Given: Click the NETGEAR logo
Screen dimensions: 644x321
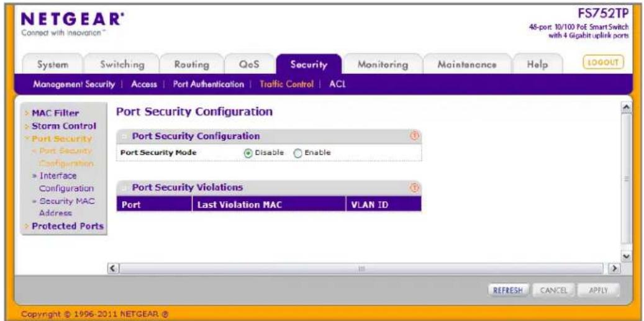Looking at the screenshot, I should click(72, 19).
